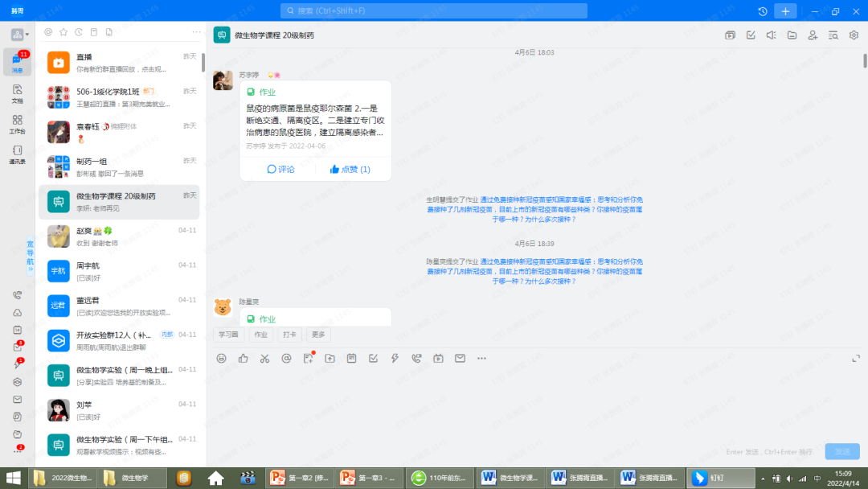Viewport: 868px width, 489px height.
Task: Open group files via the folder icon
Action: tap(792, 35)
